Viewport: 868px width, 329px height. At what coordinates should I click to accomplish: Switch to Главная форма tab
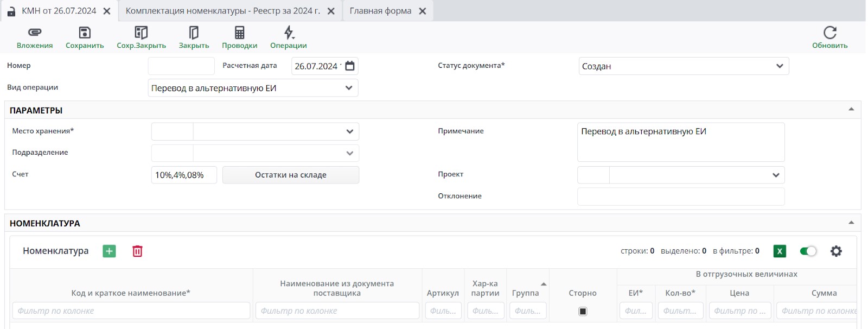point(380,11)
